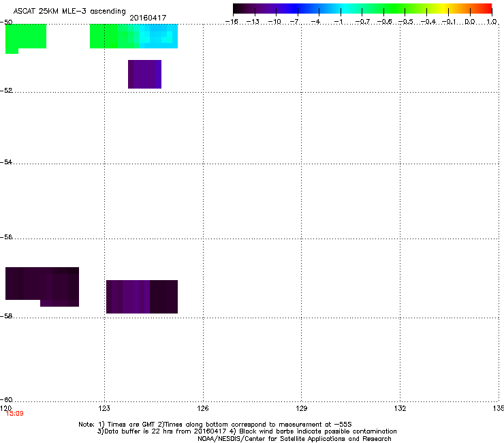Click the -10 label on the color scale
The width and height of the screenshot is (504, 443).
274,22
